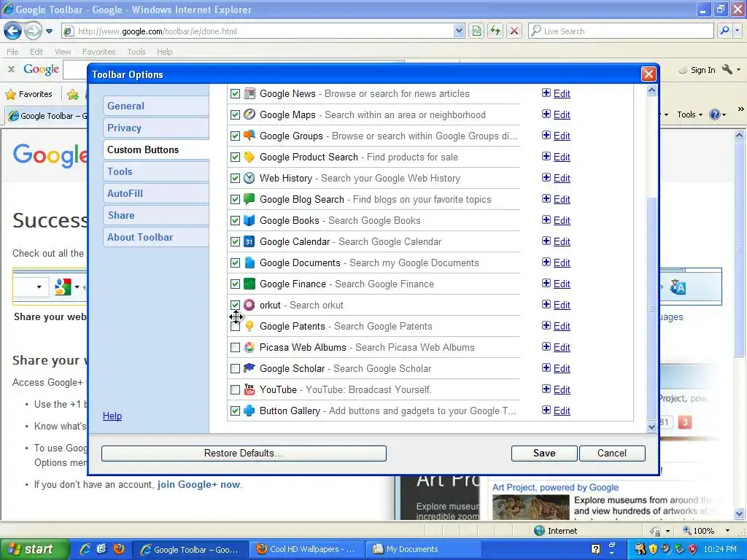Image resolution: width=747 pixels, height=560 pixels.
Task: Click the browser Back arrow
Action: click(x=13, y=31)
